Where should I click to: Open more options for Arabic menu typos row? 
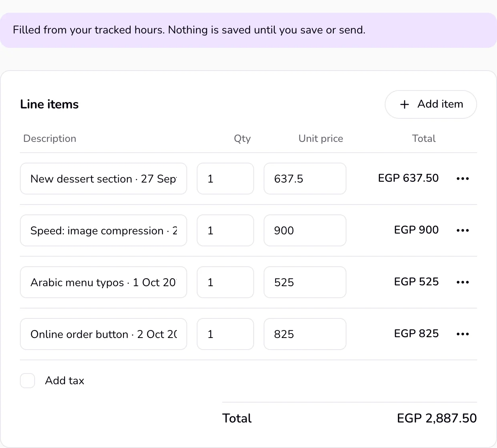(463, 282)
